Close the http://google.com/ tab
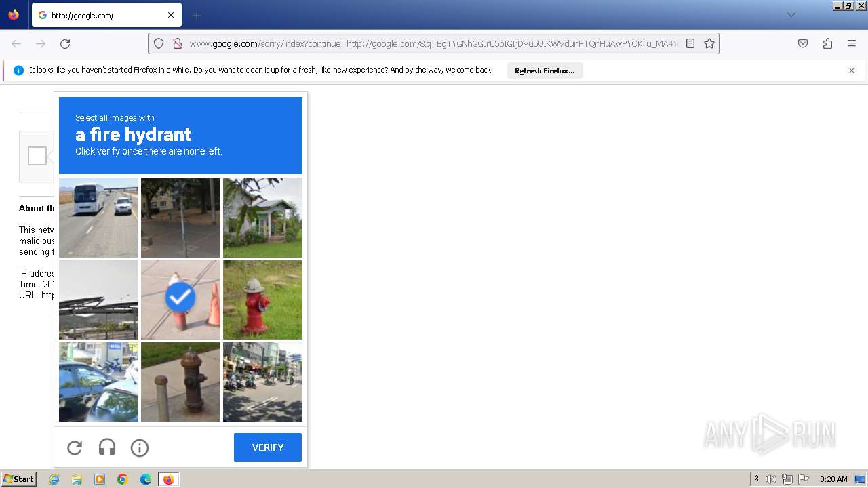868x488 pixels. [x=171, y=15]
